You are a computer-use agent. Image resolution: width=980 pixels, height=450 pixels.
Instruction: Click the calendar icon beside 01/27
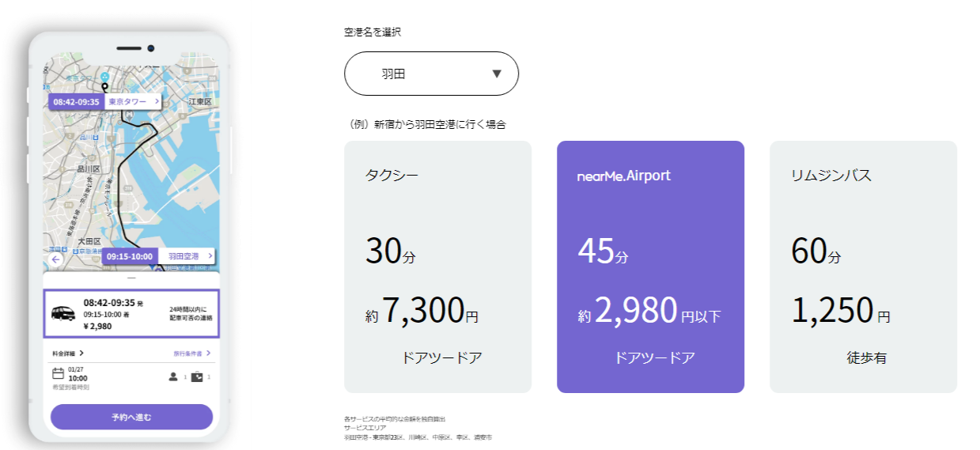(58, 373)
